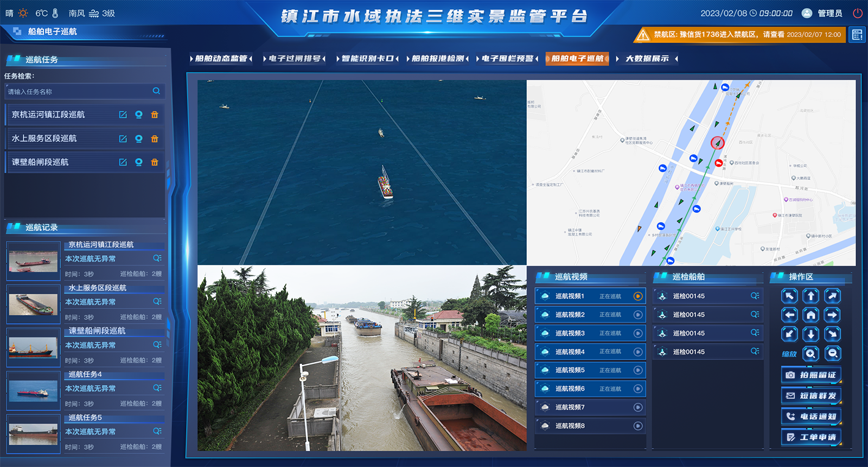This screenshot has height=467, width=868.
Task: Play 巡航视频7 using its circular play button
Action: [x=638, y=407]
